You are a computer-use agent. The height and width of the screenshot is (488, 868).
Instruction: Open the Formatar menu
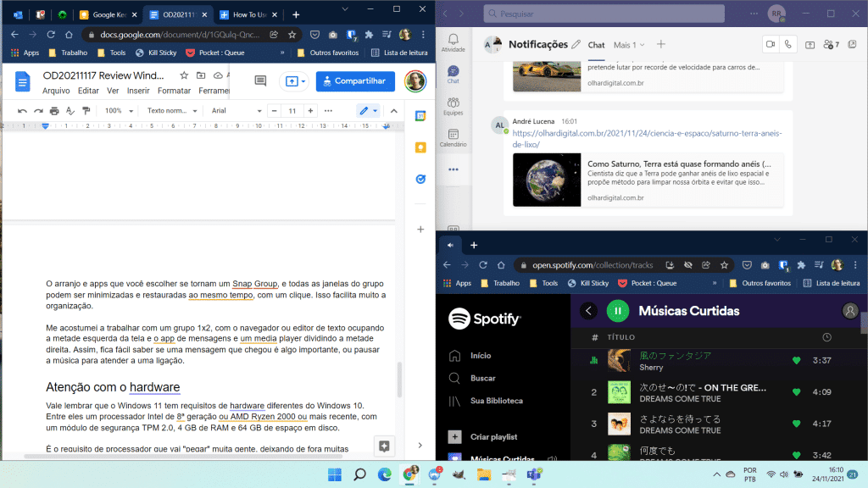pos(174,91)
